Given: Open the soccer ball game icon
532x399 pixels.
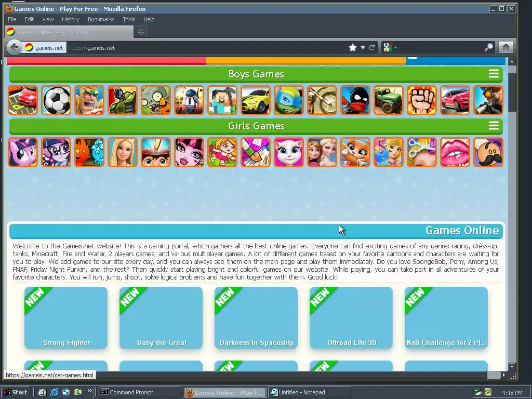Looking at the screenshot, I should (56, 100).
